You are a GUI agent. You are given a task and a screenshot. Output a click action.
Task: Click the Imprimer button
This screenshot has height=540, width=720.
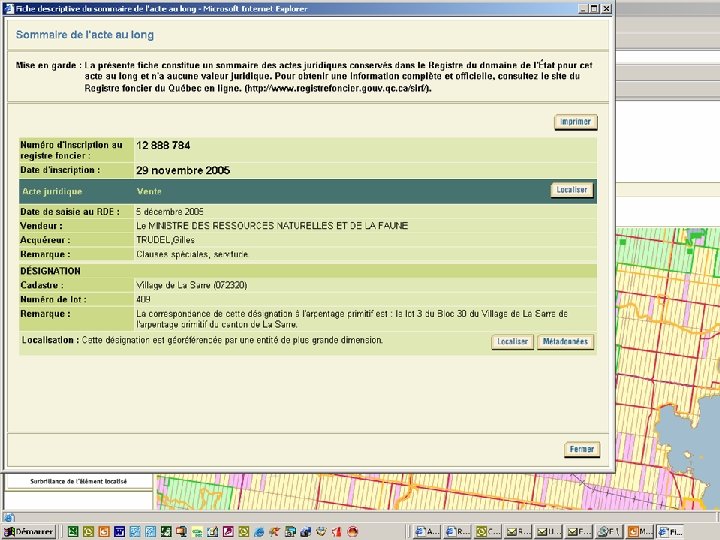tap(576, 122)
